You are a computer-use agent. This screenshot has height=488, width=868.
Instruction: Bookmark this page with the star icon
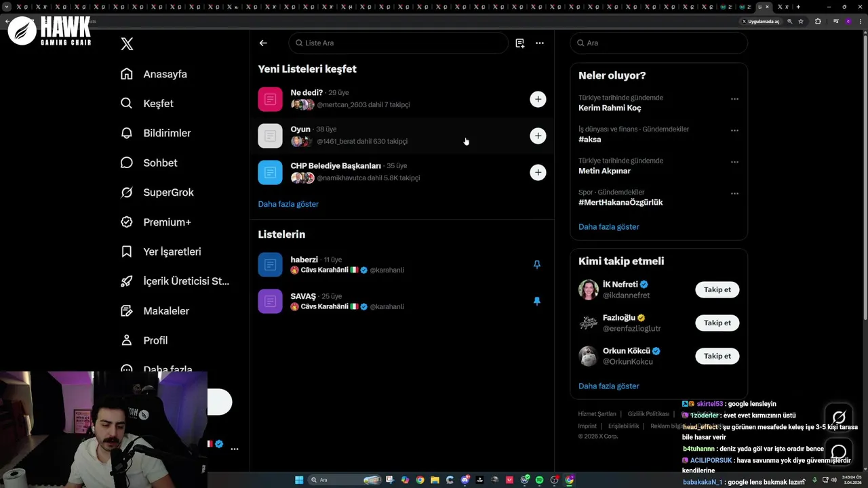pyautogui.click(x=801, y=22)
